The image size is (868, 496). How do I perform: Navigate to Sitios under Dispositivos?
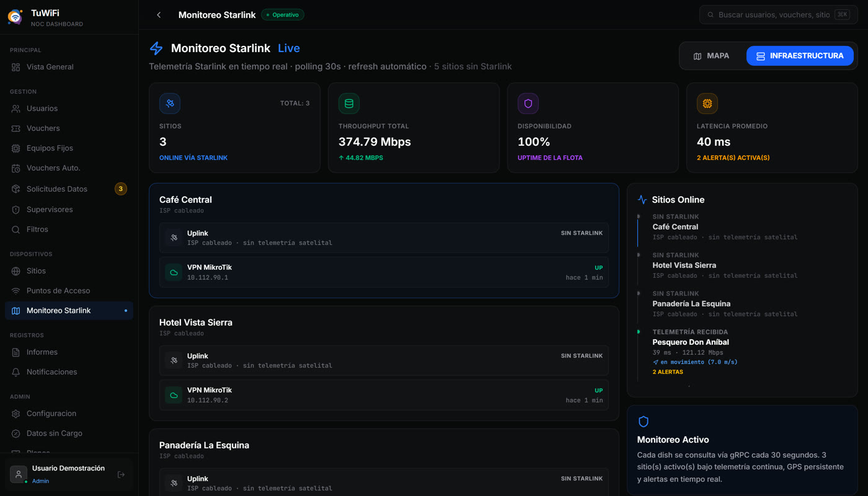pos(69,271)
